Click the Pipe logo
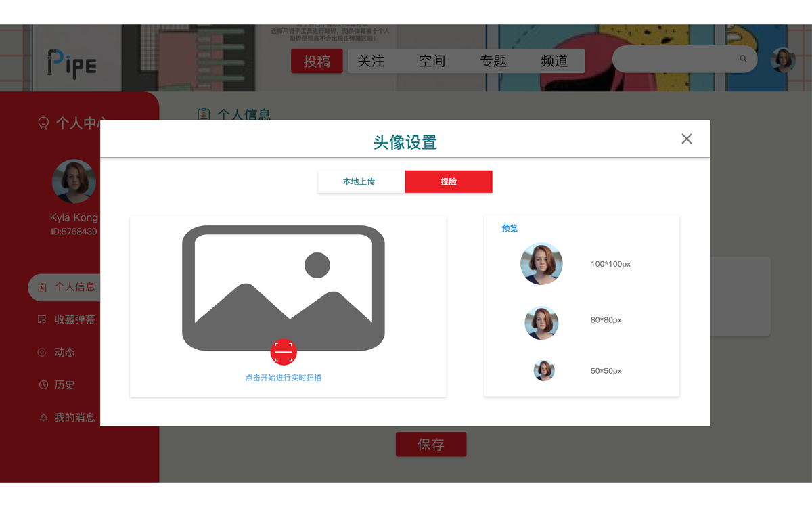The image size is (812, 507). coord(72,64)
